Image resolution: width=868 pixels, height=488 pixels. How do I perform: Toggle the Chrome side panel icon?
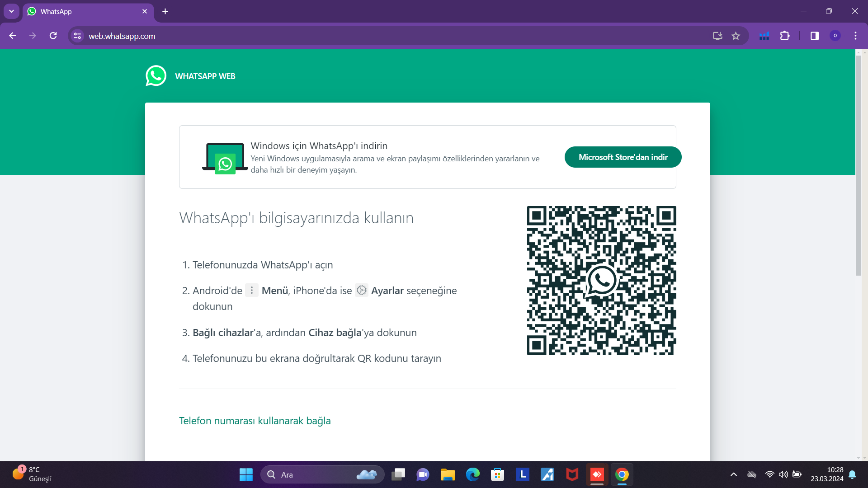click(814, 36)
